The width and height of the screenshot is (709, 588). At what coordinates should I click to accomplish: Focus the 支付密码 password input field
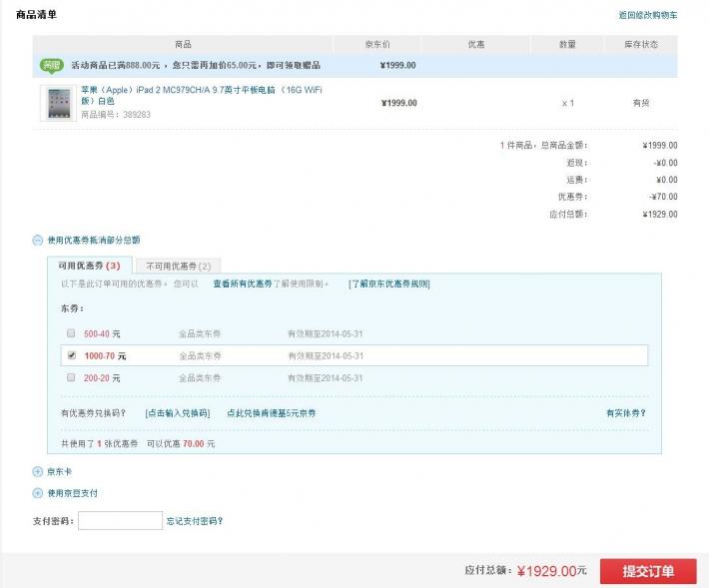(x=120, y=520)
